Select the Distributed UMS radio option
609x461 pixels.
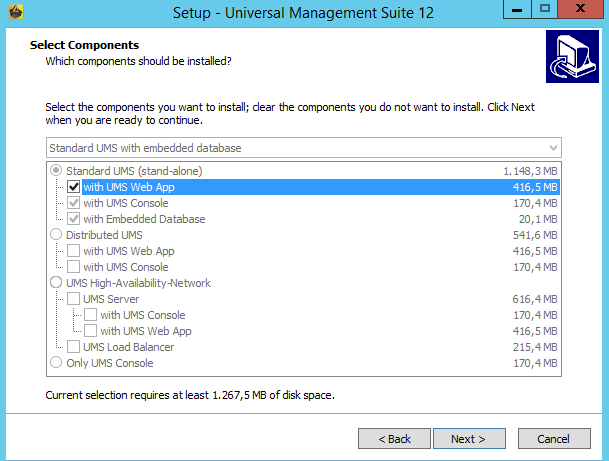click(x=57, y=235)
